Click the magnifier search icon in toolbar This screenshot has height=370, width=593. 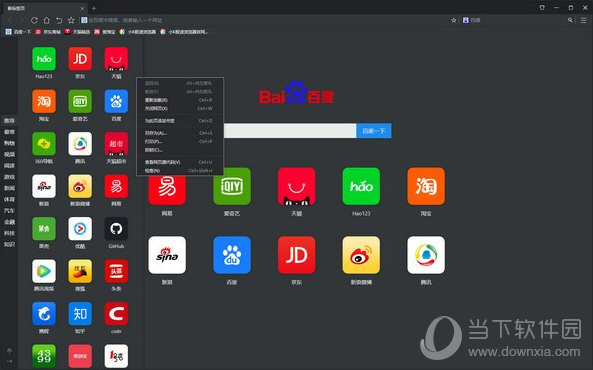pos(570,20)
